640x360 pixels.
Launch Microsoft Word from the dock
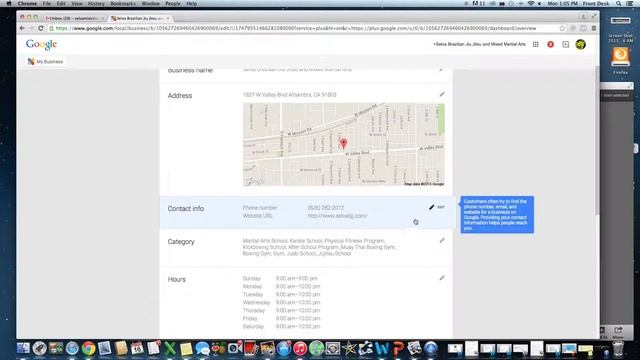coord(382,348)
